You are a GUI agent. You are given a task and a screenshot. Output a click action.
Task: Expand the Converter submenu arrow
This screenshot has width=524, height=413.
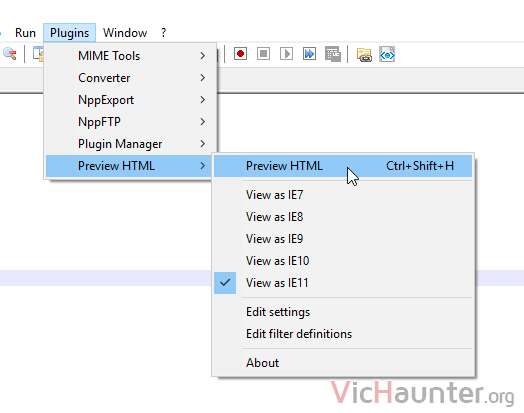click(x=203, y=78)
